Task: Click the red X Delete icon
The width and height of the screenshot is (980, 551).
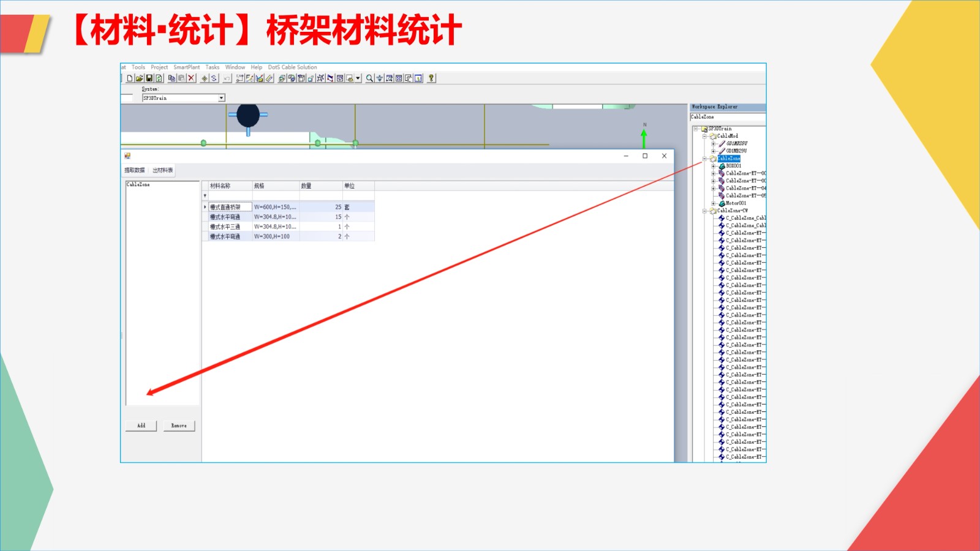Action: point(191,78)
